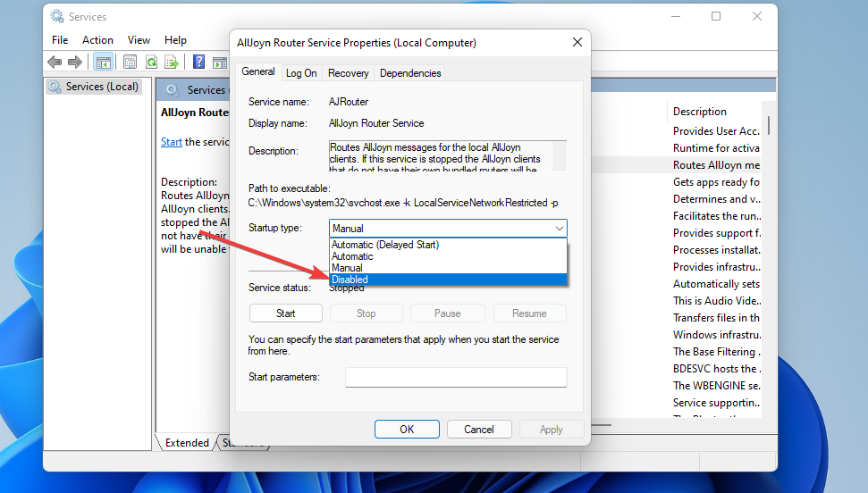The image size is (868, 493).
Task: Open the File menu
Action: pos(60,40)
